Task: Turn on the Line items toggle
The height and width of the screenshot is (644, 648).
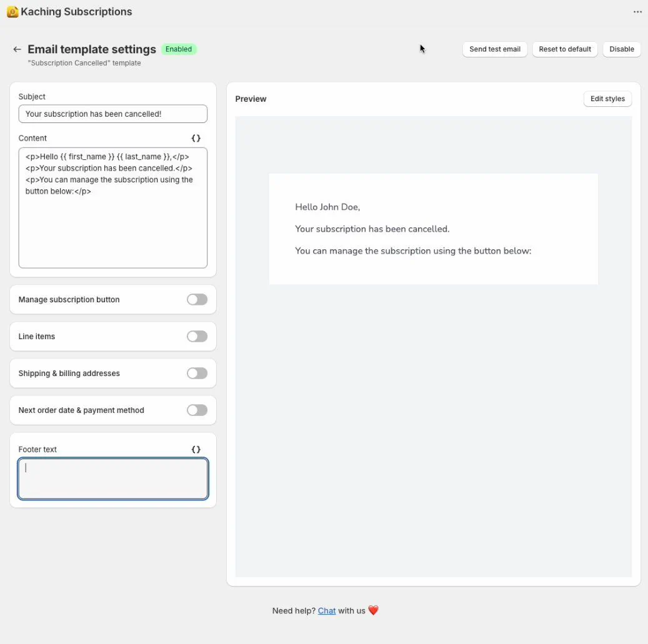Action: pyautogui.click(x=197, y=336)
